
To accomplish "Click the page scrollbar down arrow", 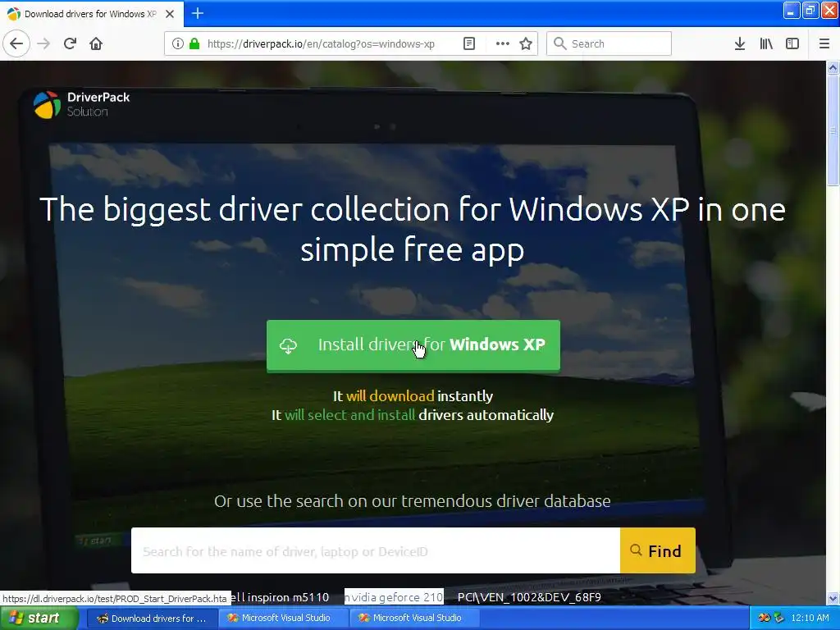I will 833,598.
